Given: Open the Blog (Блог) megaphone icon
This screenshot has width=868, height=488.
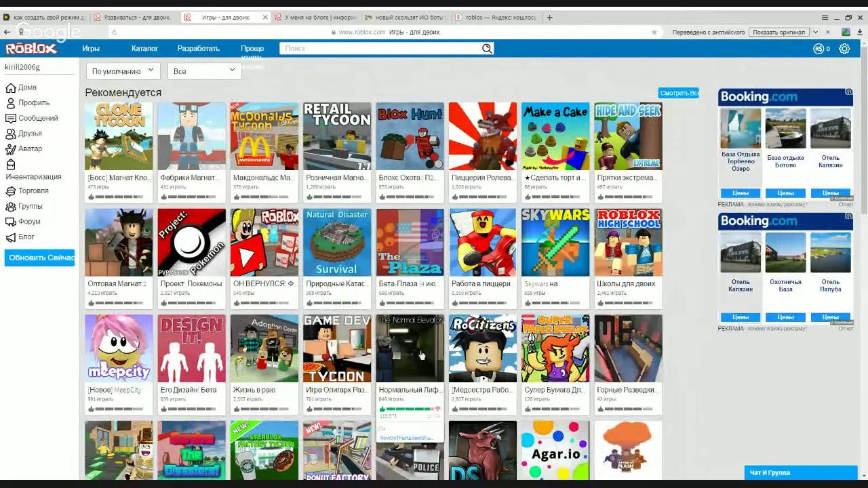Looking at the screenshot, I should click(x=10, y=237).
